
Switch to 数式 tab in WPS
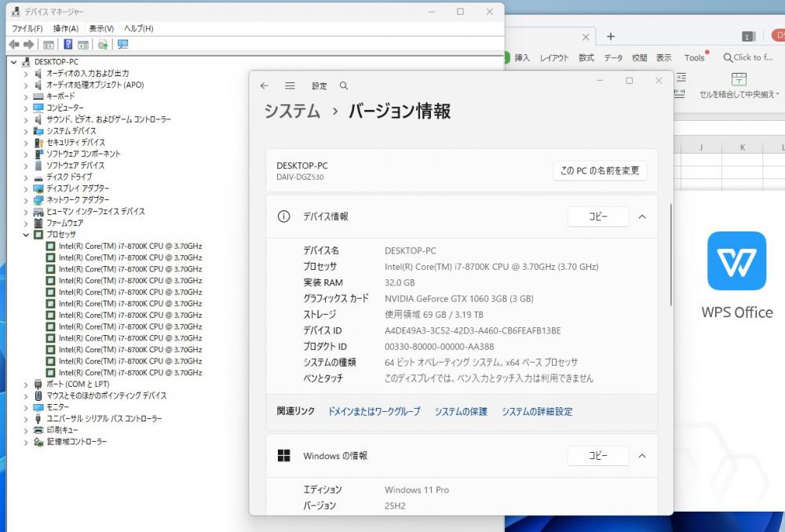coord(586,57)
